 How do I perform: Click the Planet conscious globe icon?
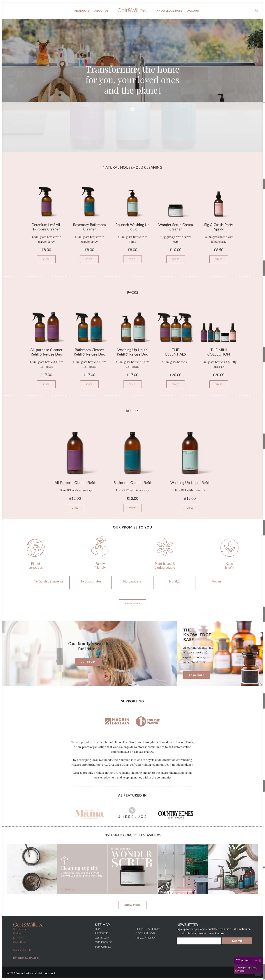tap(35, 547)
